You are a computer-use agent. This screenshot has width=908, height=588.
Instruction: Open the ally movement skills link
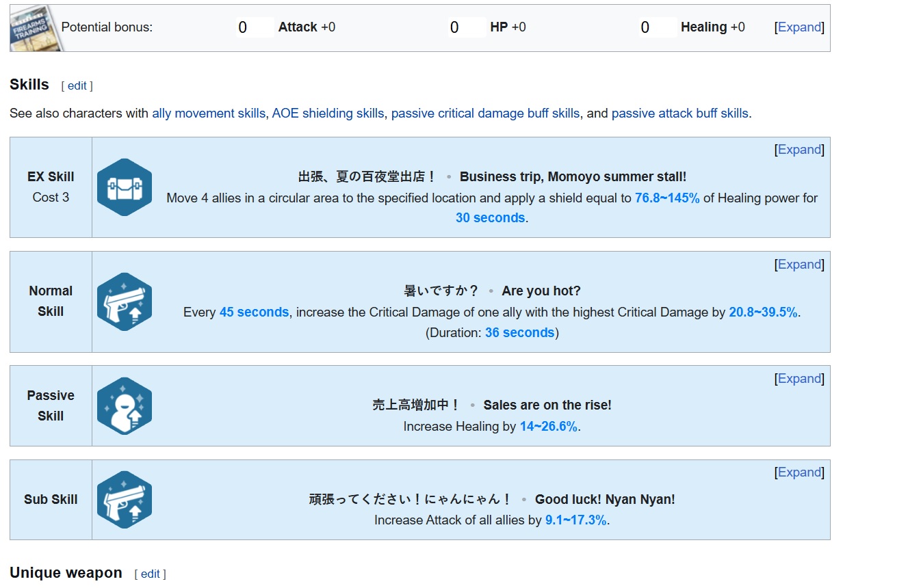point(209,113)
